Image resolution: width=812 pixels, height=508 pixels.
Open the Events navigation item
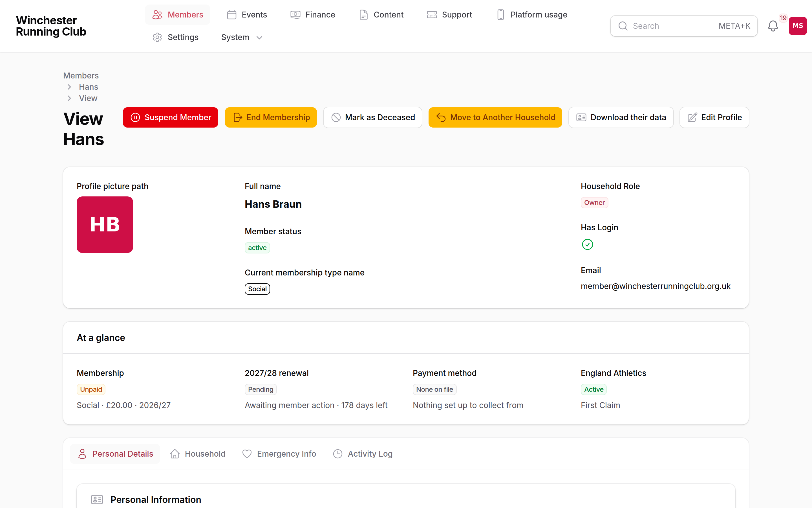(x=247, y=15)
